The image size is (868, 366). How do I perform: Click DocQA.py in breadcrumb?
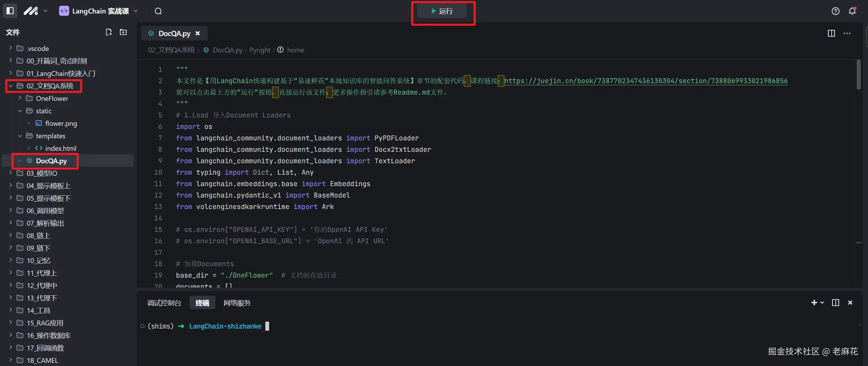(x=228, y=50)
